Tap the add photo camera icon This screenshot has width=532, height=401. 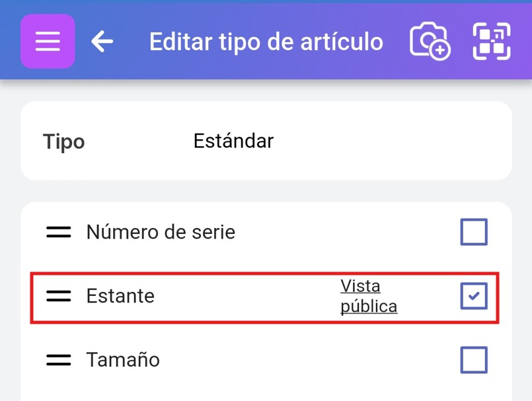pos(430,42)
